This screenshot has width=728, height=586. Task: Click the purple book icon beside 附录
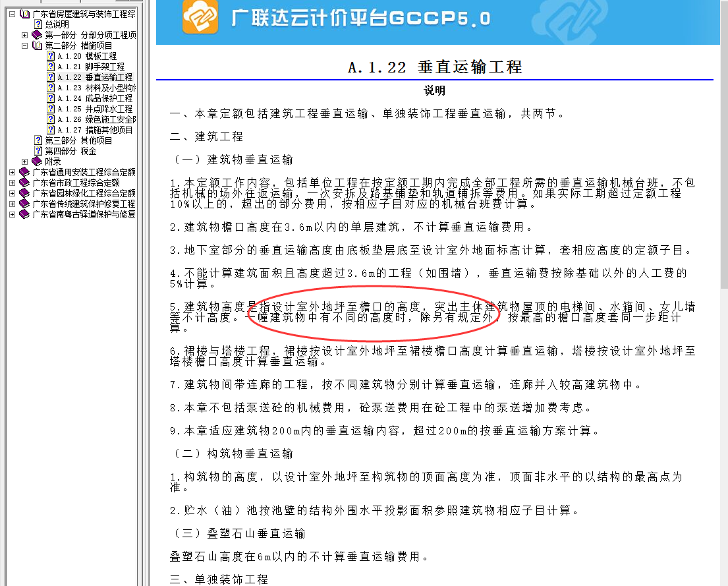(x=37, y=161)
